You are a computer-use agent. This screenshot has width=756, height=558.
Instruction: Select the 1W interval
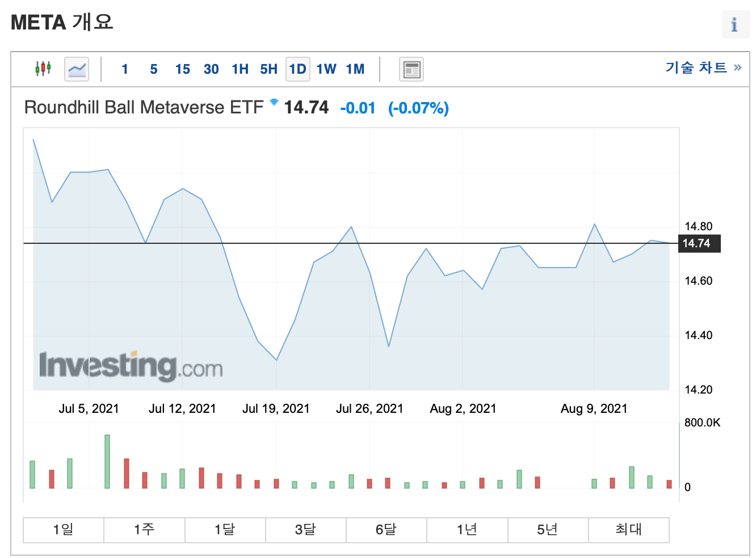pos(326,69)
